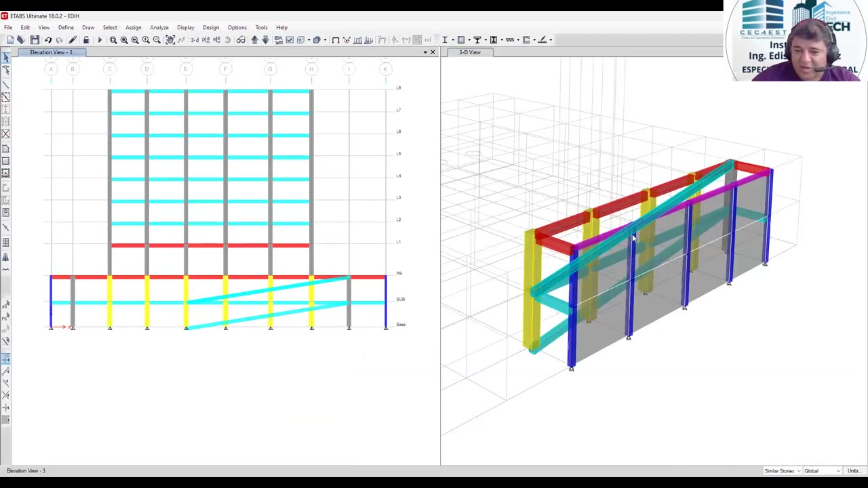The image size is (868, 488).
Task: Open the Design menu
Action: [211, 28]
